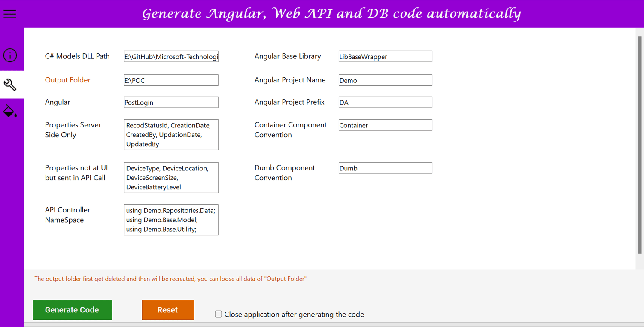Edit the Output Folder field
This screenshot has width=644, height=327.
[x=171, y=80]
